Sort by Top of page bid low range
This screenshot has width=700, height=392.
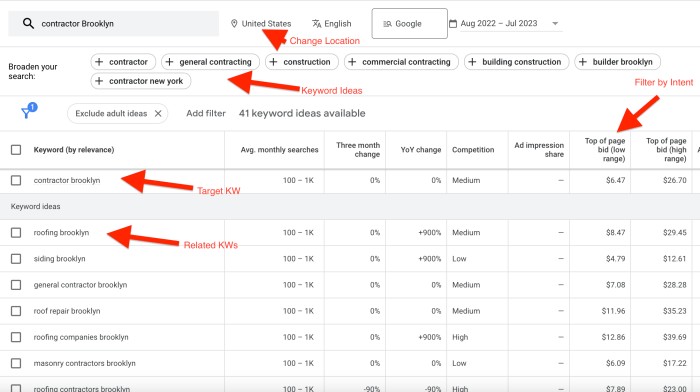(x=605, y=150)
